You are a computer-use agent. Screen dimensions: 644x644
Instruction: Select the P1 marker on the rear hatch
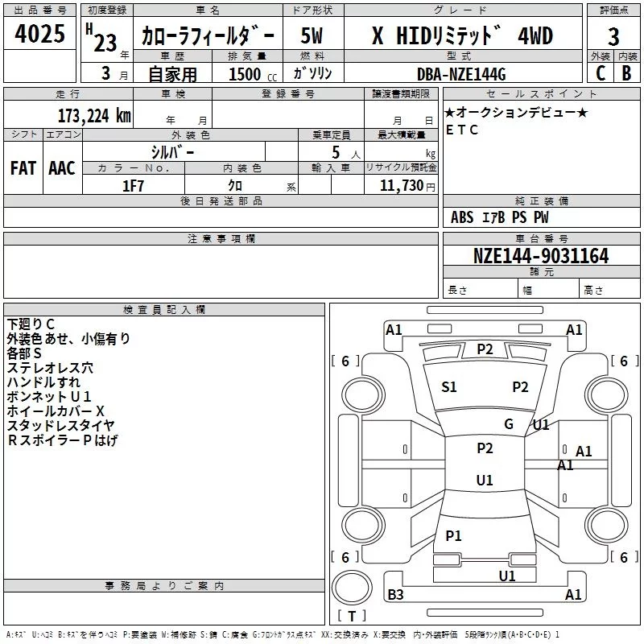tap(453, 535)
